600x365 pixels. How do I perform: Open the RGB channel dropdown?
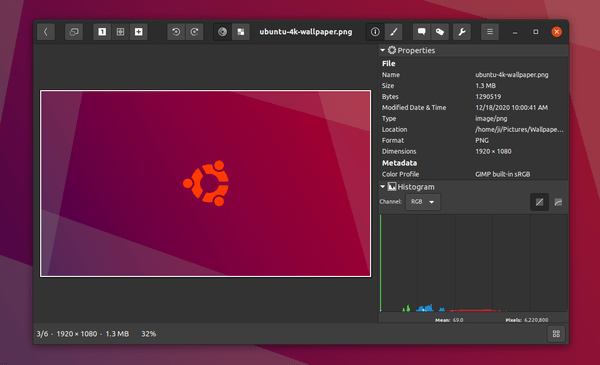(423, 202)
